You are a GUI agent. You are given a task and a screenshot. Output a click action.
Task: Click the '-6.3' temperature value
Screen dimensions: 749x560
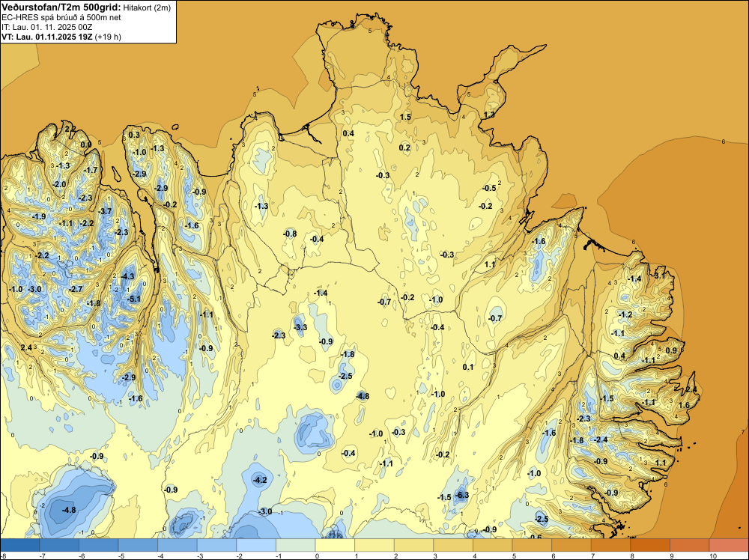pos(462,495)
